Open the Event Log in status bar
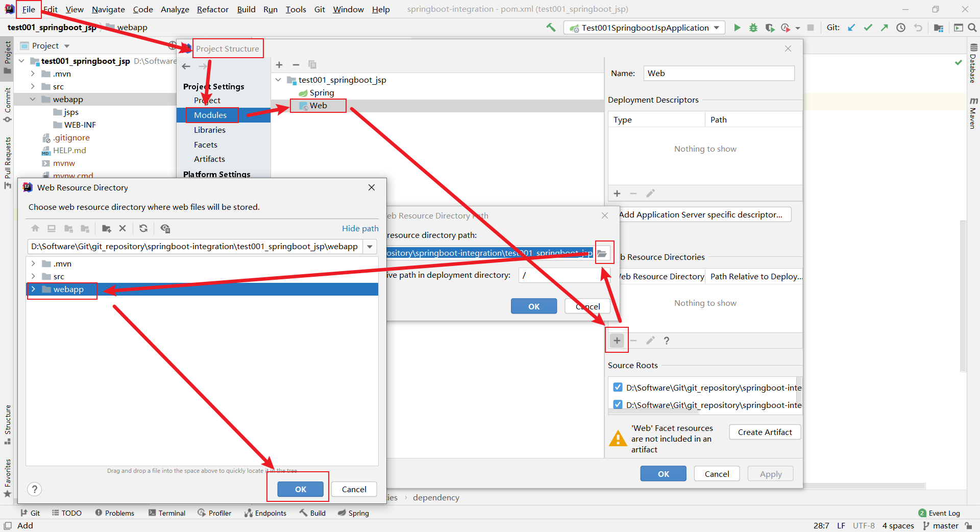 (939, 513)
